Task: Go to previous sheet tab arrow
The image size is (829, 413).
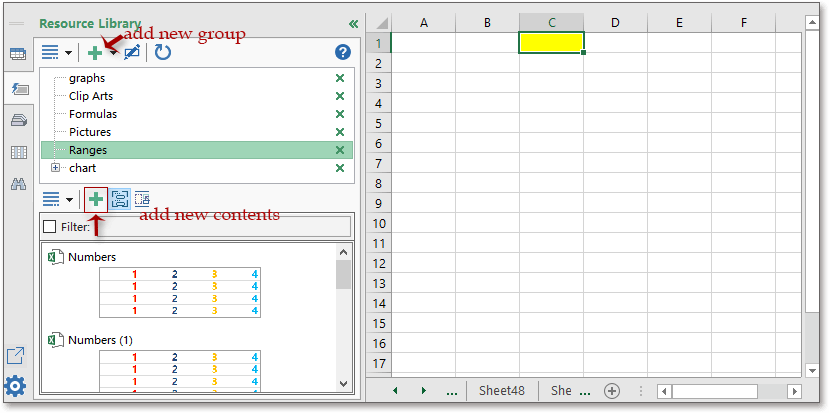Action: tap(395, 391)
